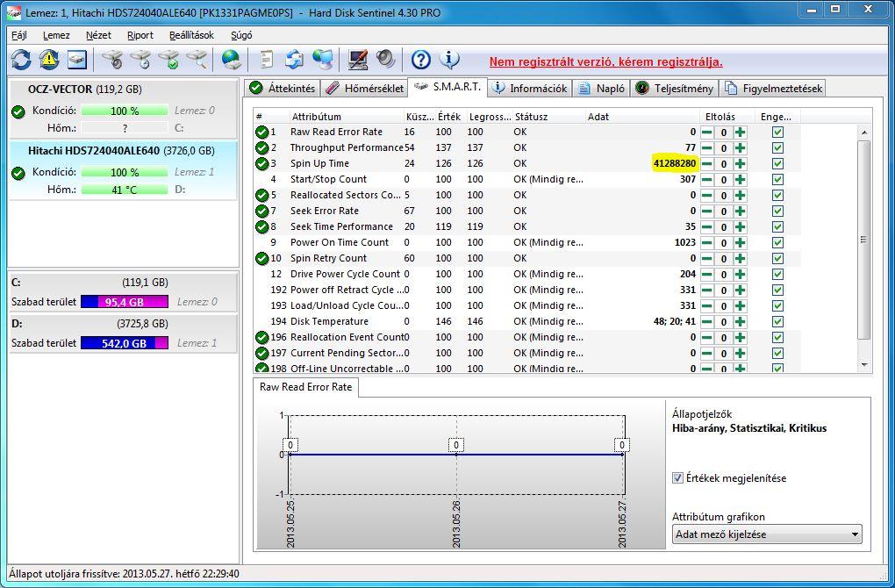Decrease offset for Throughput Performance with minus
The width and height of the screenshot is (895, 588).
(706, 147)
